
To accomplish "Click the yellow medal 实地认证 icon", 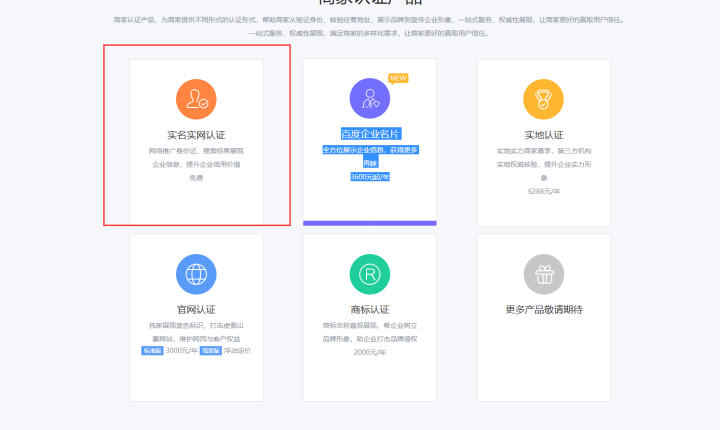I will [543, 99].
